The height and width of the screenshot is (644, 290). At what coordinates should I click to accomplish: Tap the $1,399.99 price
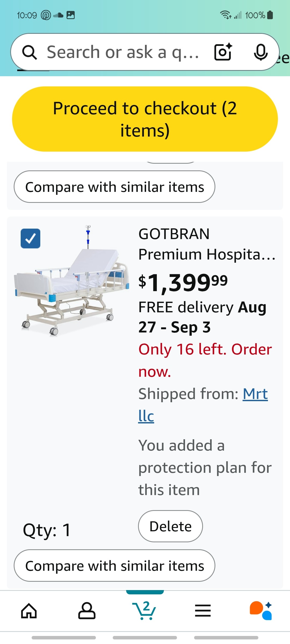pos(183,283)
